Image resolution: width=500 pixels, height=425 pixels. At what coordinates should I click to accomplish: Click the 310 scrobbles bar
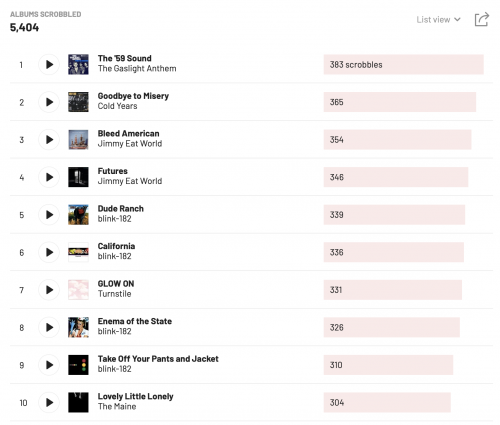388,365
